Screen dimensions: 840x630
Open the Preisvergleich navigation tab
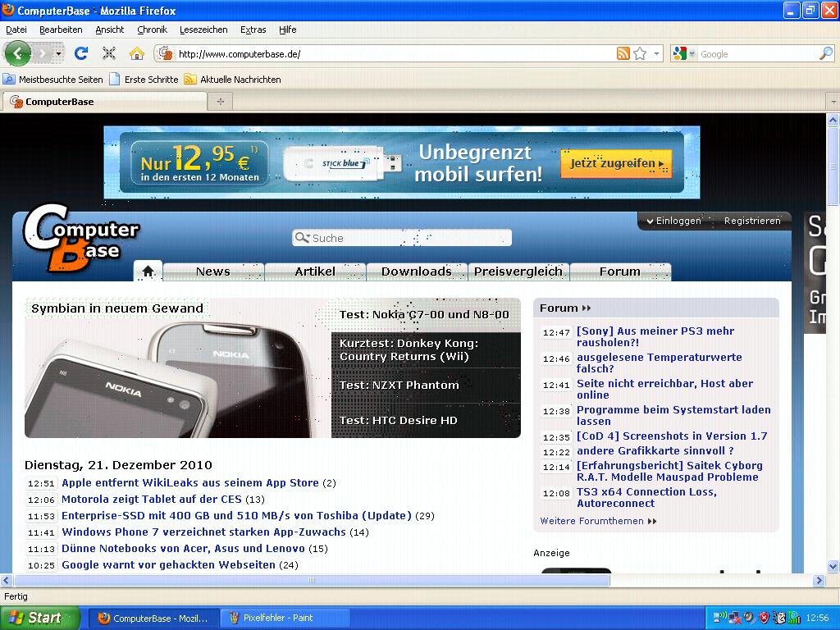(518, 272)
